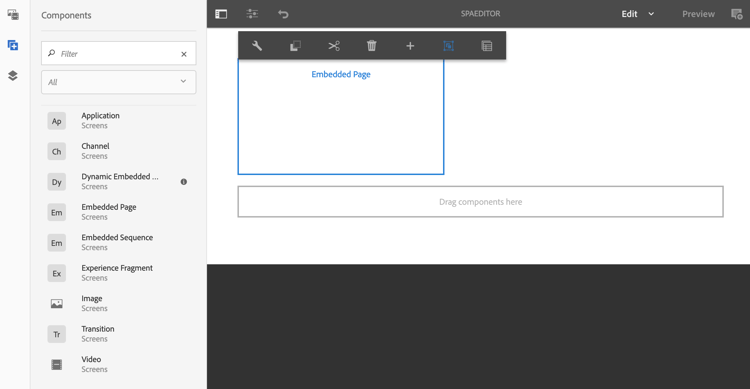Screen dimensions: 750x389
Task: Switch to the Components panel icon
Action: [13, 45]
